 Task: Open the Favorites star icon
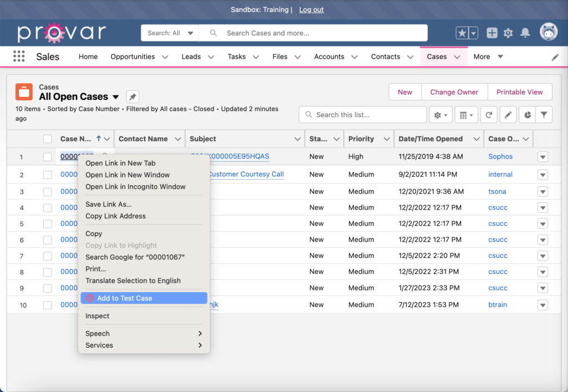[x=463, y=33]
